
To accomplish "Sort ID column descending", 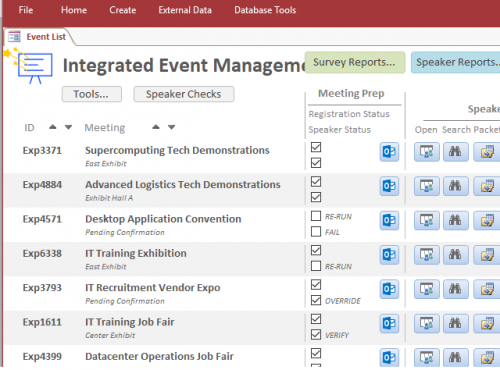I will coord(68,127).
